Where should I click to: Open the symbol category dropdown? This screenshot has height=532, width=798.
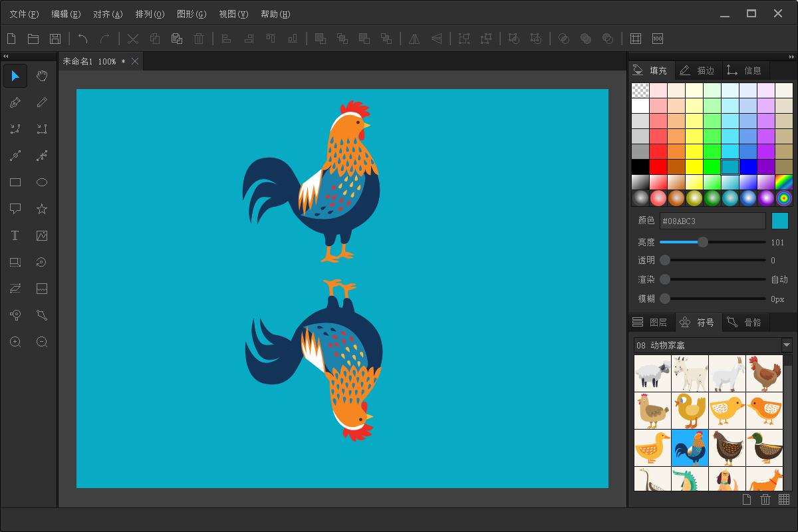787,345
